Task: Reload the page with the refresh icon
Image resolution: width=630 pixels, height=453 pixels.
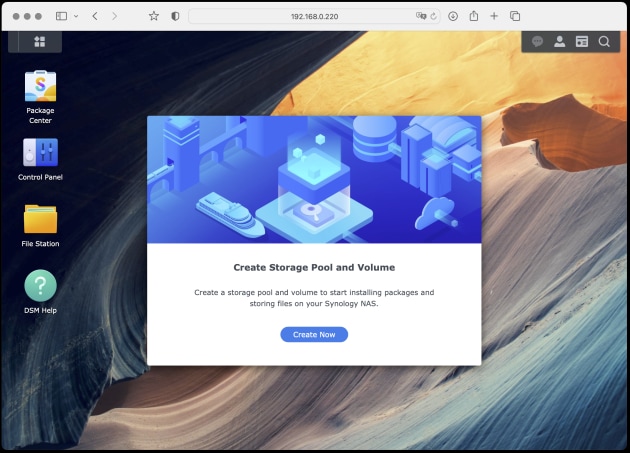Action: tap(434, 16)
